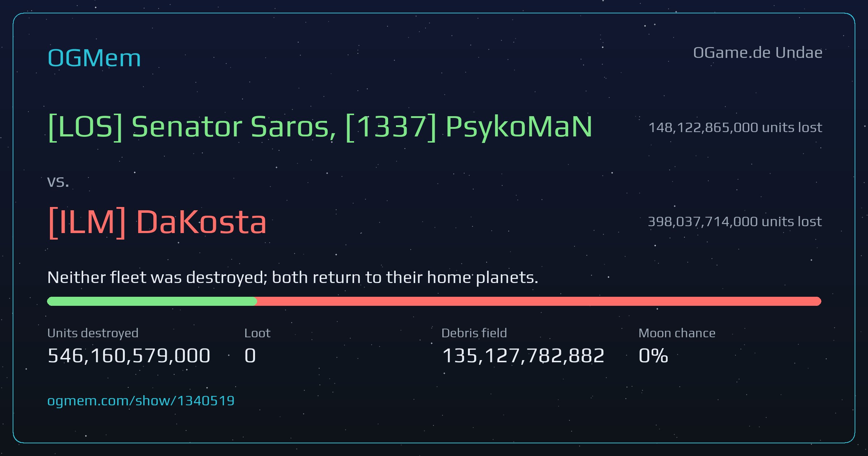This screenshot has width=868, height=456.
Task: Click the Units destroyed label
Action: click(x=93, y=333)
